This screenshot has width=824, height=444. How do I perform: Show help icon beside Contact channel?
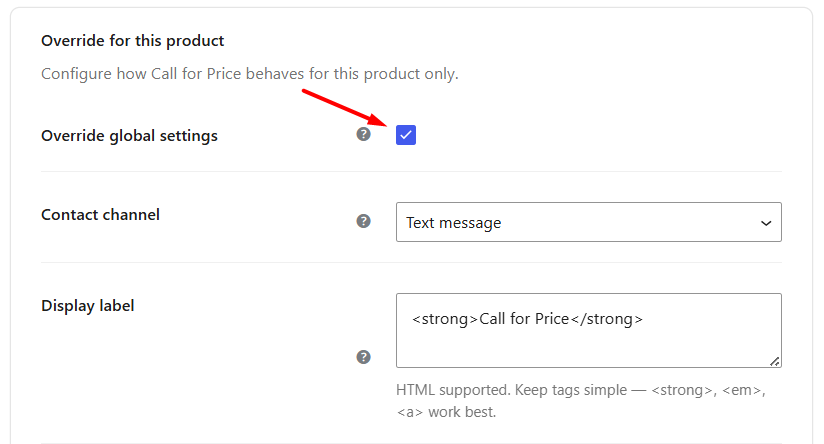[363, 221]
